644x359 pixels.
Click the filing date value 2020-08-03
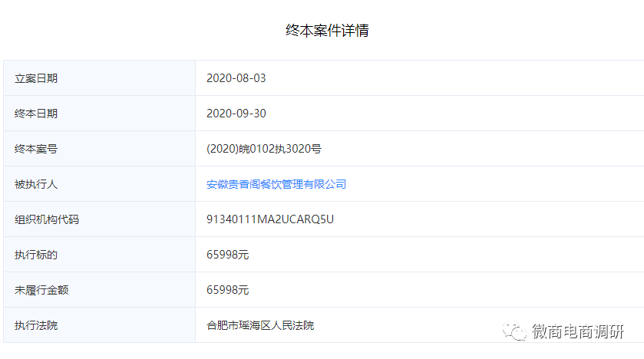click(236, 78)
